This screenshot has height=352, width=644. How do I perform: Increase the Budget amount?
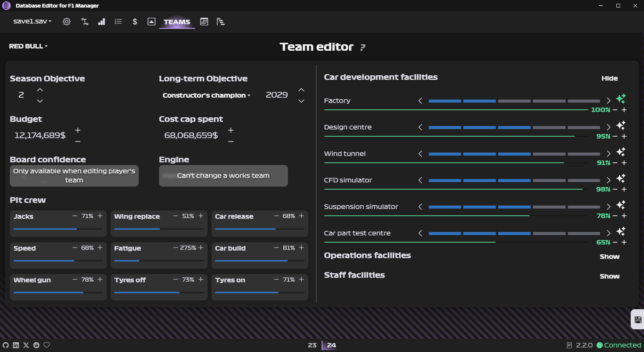pos(78,130)
